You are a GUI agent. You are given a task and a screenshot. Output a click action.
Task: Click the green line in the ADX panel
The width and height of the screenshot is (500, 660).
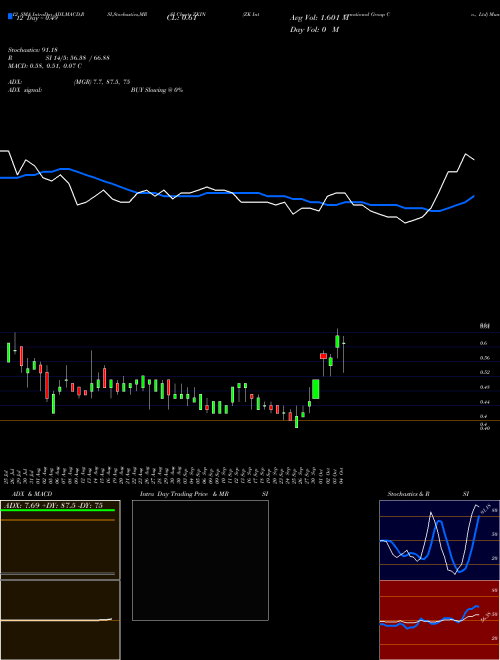[58, 510]
